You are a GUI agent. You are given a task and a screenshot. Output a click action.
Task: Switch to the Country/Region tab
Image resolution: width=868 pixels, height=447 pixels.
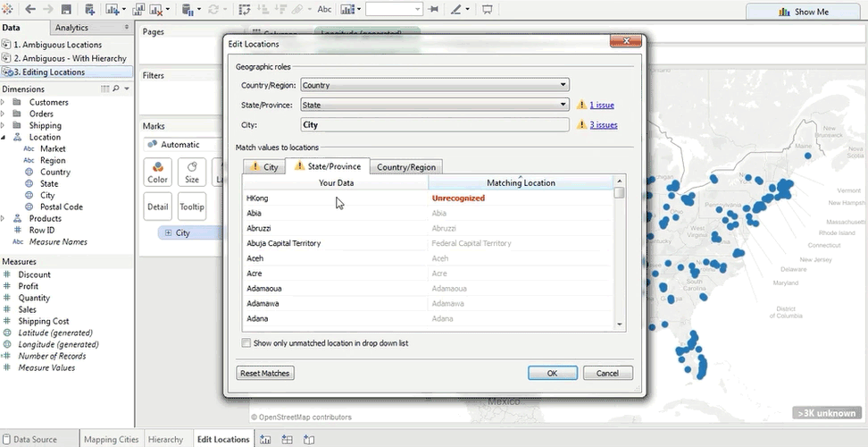(405, 167)
